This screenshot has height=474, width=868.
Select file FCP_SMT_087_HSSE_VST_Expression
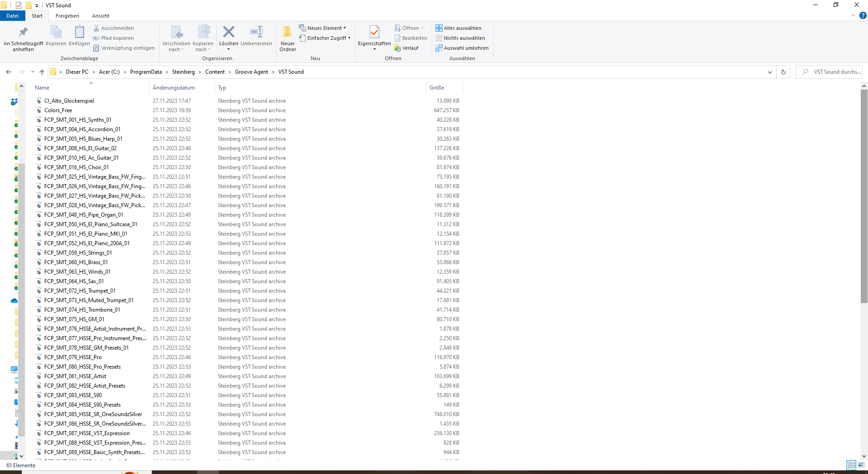(x=87, y=433)
